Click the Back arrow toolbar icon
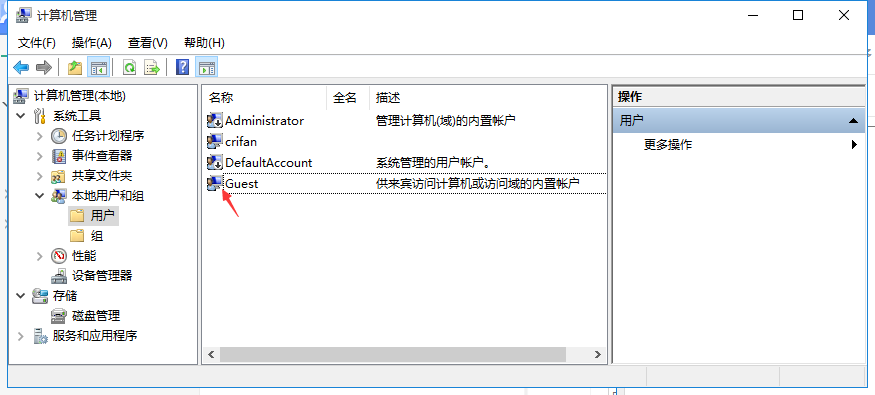 point(21,68)
